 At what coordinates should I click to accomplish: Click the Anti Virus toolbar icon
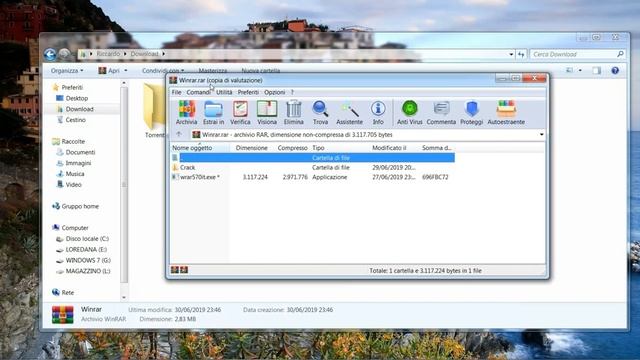tap(409, 113)
